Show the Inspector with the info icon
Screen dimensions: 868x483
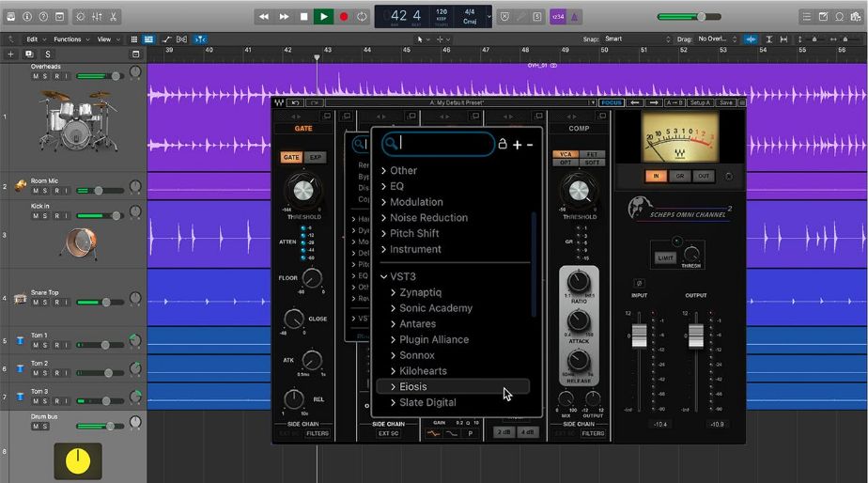click(26, 17)
